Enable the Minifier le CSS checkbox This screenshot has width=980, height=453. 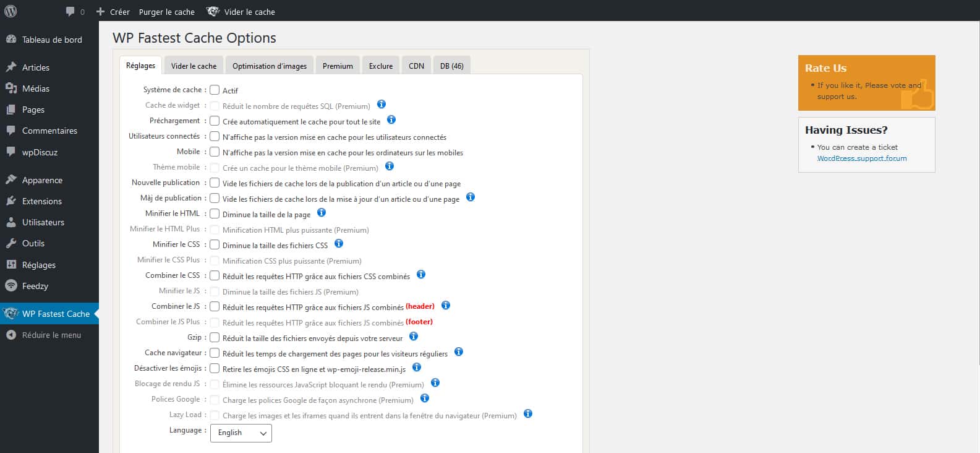(215, 244)
